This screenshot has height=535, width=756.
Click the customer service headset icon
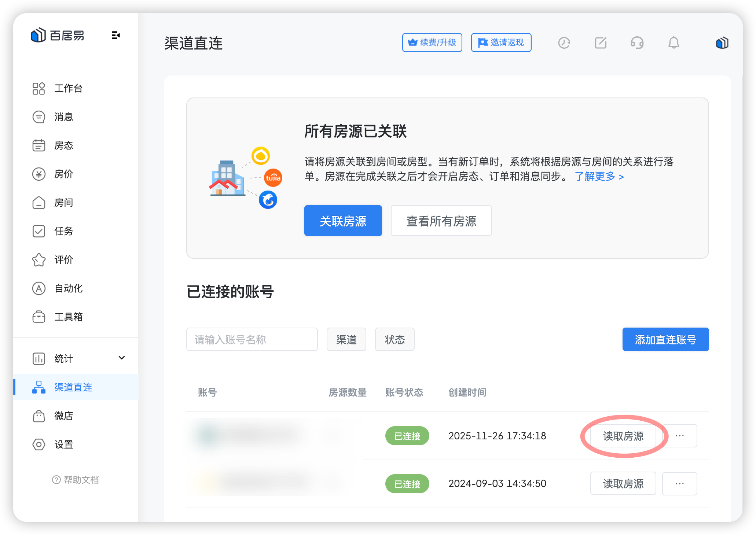coord(637,43)
